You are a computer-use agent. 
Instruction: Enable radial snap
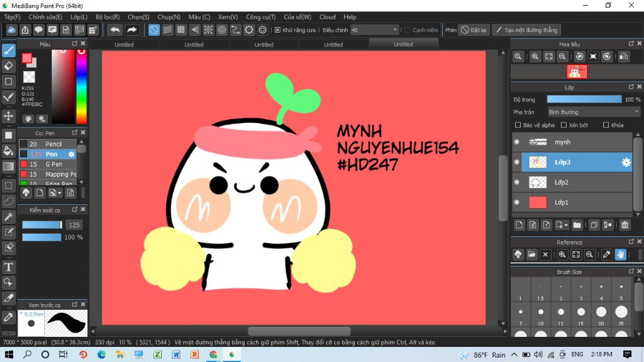(x=208, y=30)
